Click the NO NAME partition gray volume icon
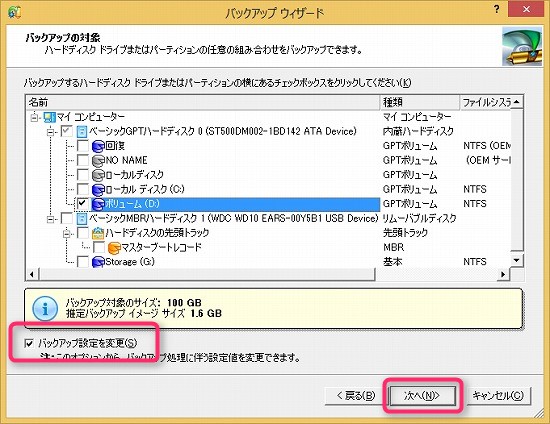The image size is (550, 424). pos(98,161)
